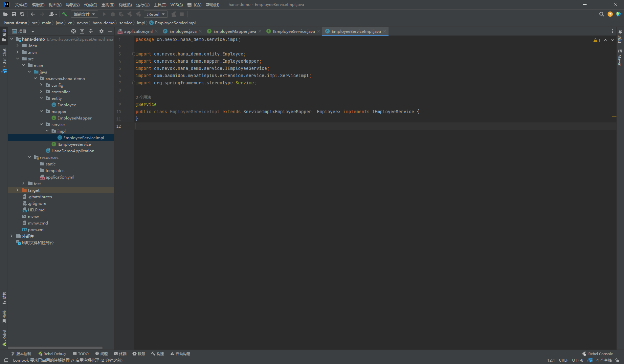Viewport: 624px width, 364px height.
Task: Click the Stop square icon in toolbar
Action: click(x=182, y=14)
